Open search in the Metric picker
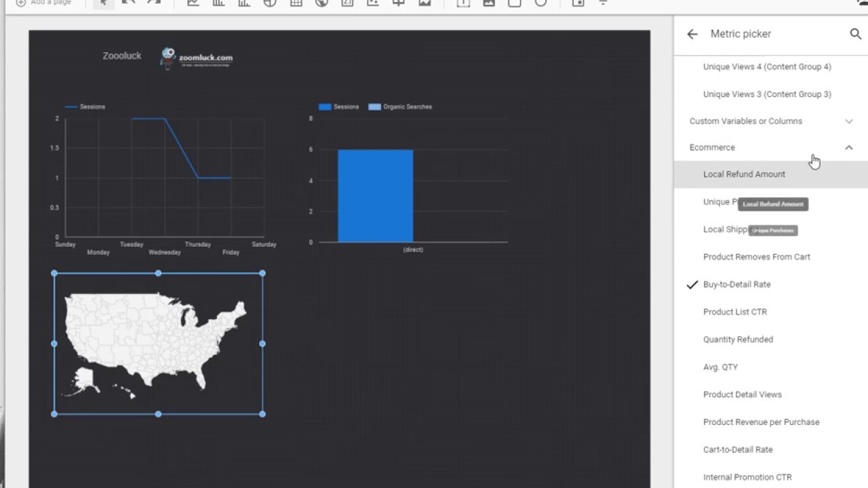This screenshot has height=488, width=868. tap(855, 34)
